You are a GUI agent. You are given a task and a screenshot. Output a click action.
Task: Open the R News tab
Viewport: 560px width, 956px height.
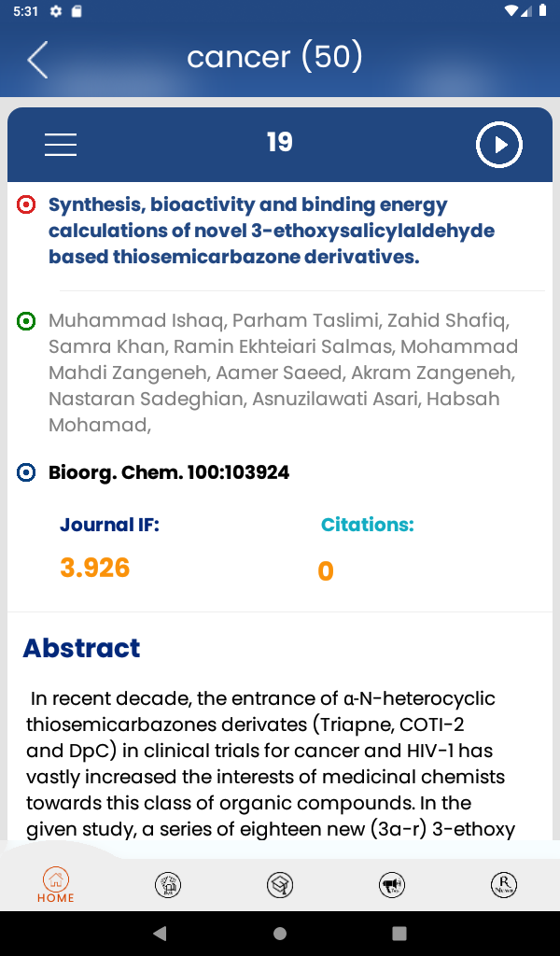(x=504, y=885)
